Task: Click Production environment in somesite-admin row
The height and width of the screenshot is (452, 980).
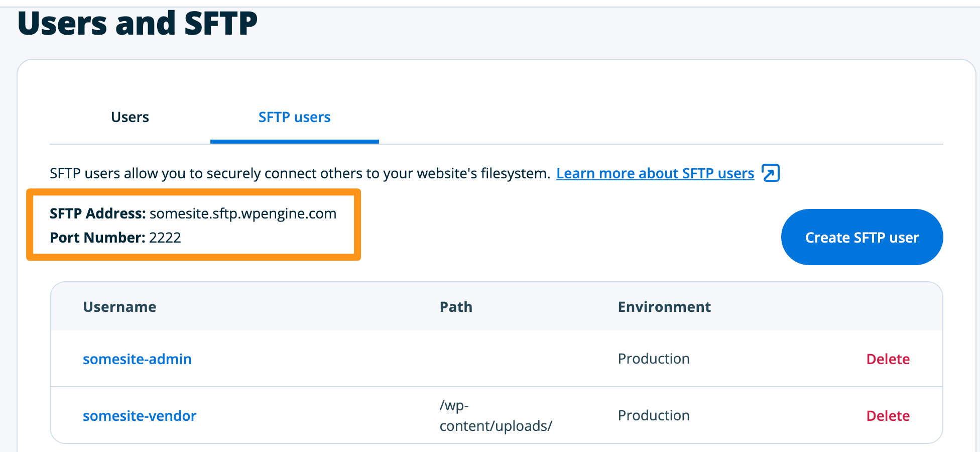Action: coord(653,359)
